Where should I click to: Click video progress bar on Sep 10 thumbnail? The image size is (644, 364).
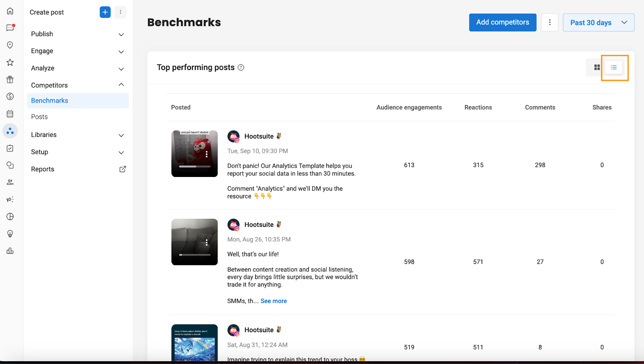pyautogui.click(x=195, y=167)
